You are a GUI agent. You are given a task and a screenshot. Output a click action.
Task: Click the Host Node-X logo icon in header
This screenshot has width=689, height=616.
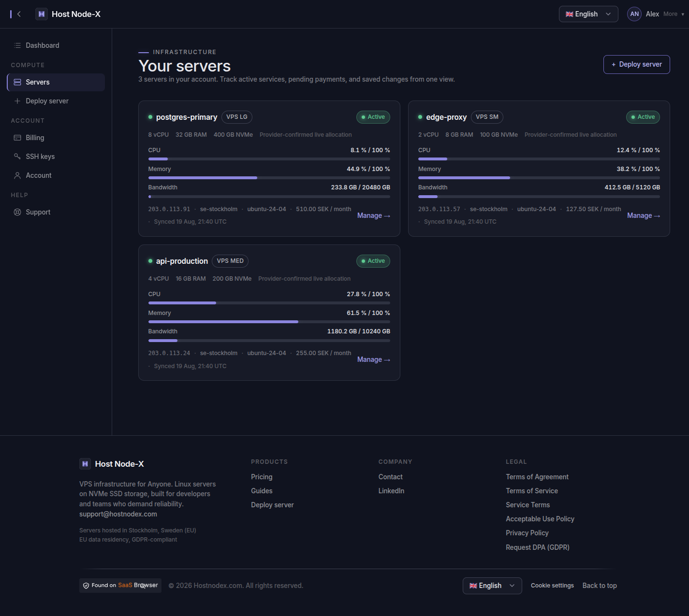42,14
